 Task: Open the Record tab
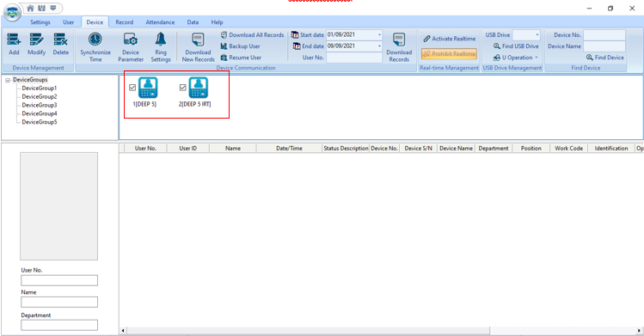click(x=124, y=22)
